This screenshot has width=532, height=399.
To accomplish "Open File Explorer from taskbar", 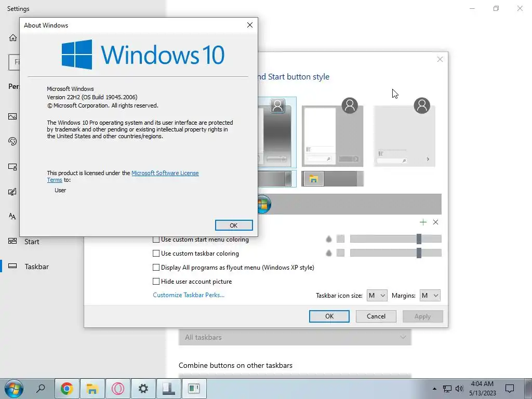I will tap(92, 389).
